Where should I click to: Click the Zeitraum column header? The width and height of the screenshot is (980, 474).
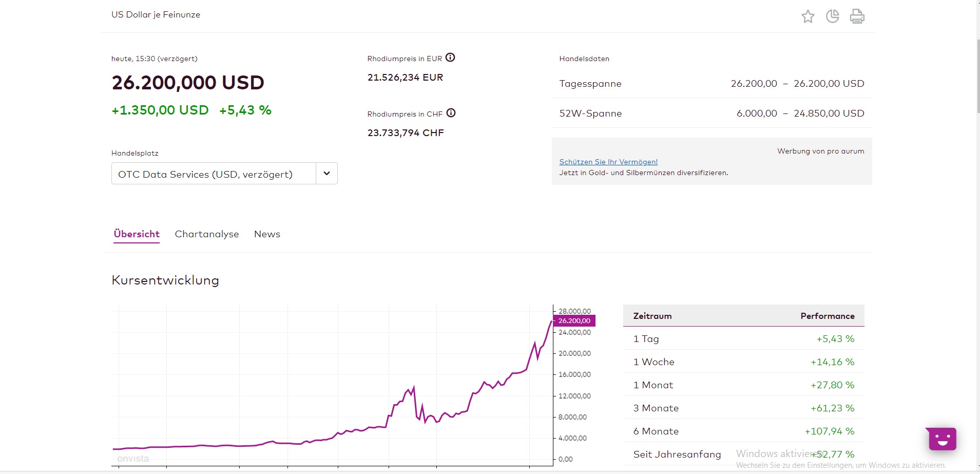(x=652, y=316)
